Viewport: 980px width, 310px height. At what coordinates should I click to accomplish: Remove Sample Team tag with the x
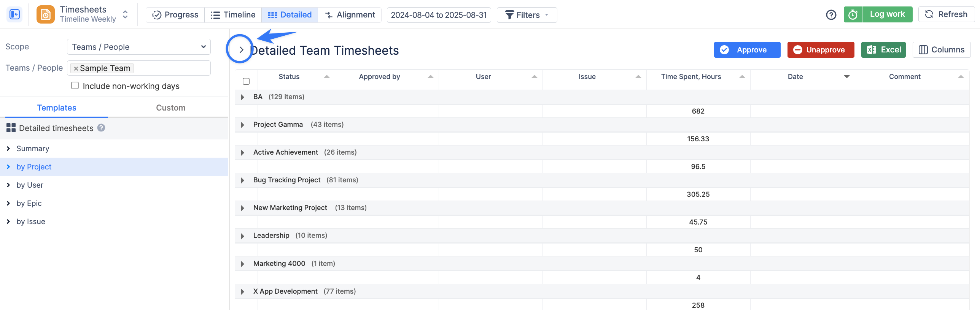[76, 69]
